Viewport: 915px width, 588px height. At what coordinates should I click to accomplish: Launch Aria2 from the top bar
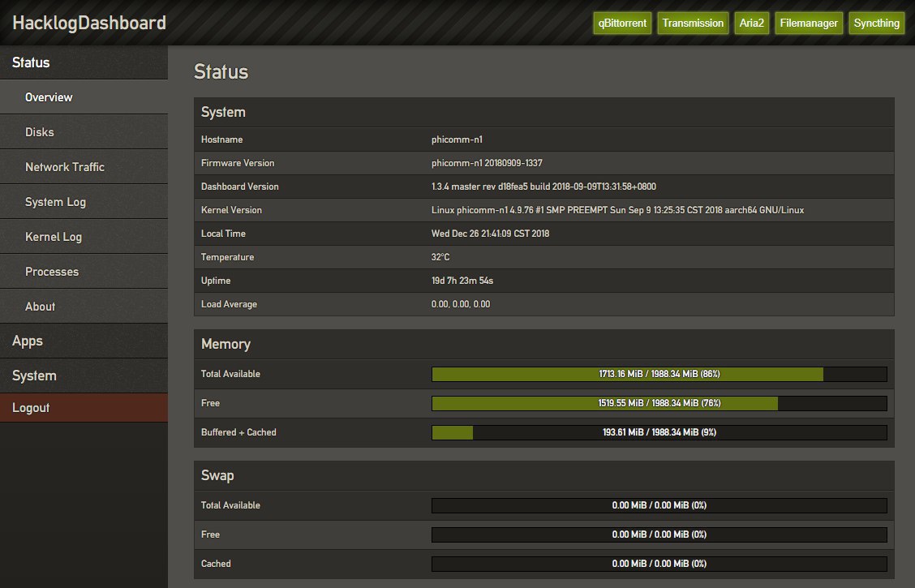click(x=751, y=23)
